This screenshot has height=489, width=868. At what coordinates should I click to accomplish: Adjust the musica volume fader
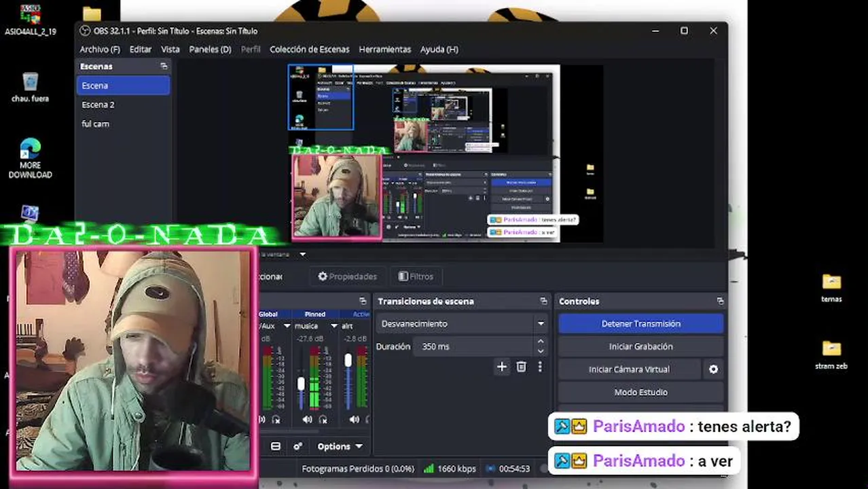point(301,384)
